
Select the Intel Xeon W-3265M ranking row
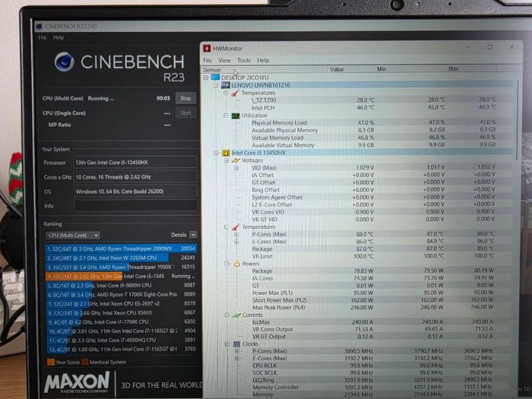pos(121,258)
